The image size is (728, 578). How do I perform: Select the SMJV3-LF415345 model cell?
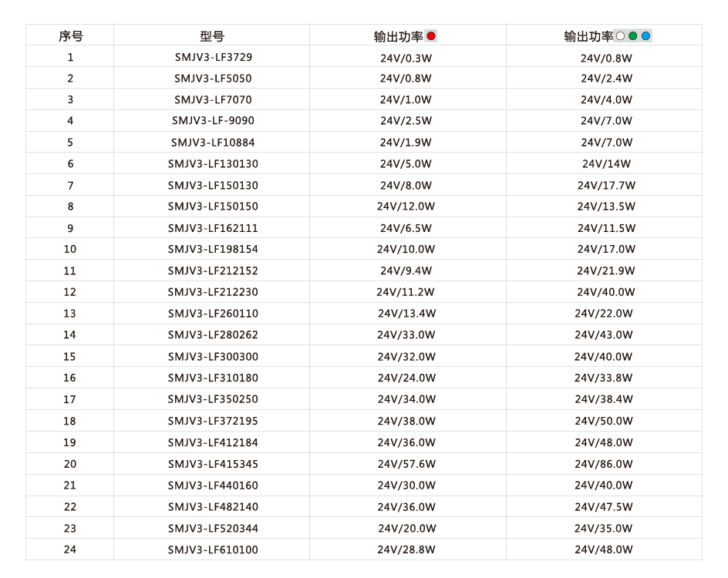pos(213,464)
